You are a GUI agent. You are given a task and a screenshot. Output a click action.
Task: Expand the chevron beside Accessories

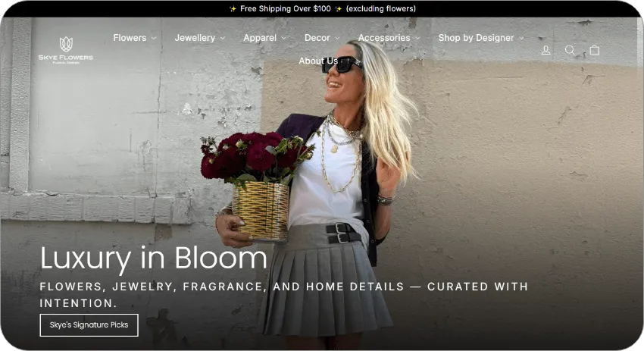[417, 38]
